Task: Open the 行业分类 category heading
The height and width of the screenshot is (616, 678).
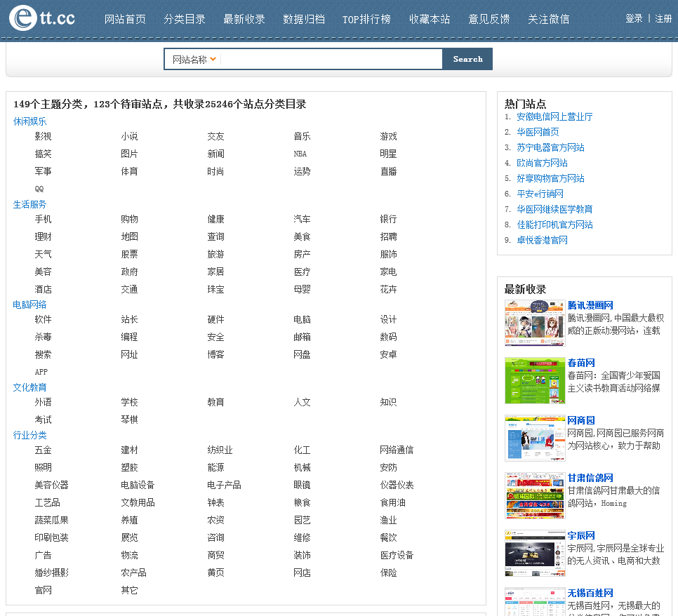Action: pyautogui.click(x=30, y=435)
